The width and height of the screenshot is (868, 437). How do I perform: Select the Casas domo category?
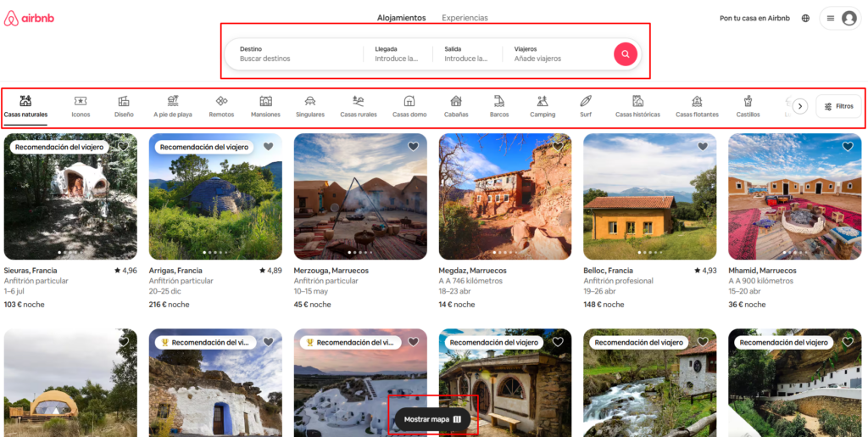pyautogui.click(x=409, y=106)
